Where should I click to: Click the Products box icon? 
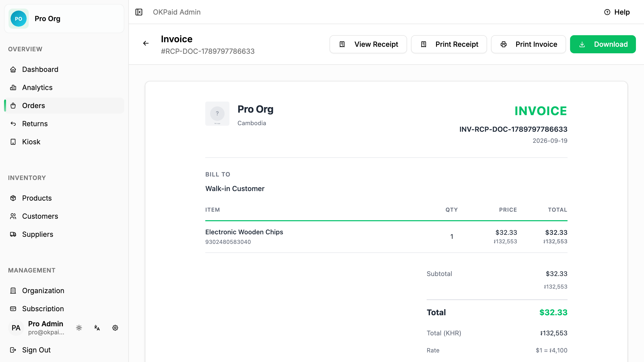(13, 198)
